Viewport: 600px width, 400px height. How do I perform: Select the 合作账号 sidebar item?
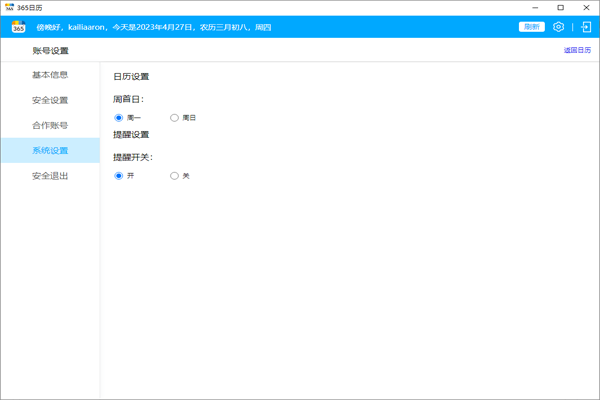[x=50, y=126]
